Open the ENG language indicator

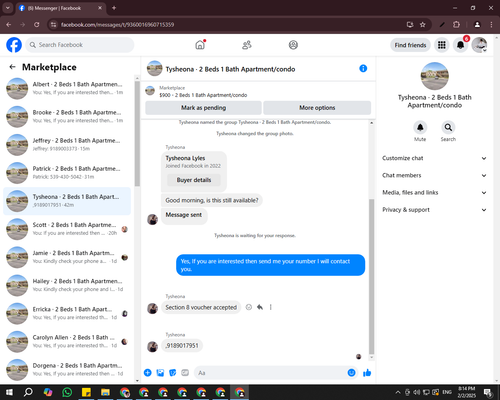pos(447,392)
